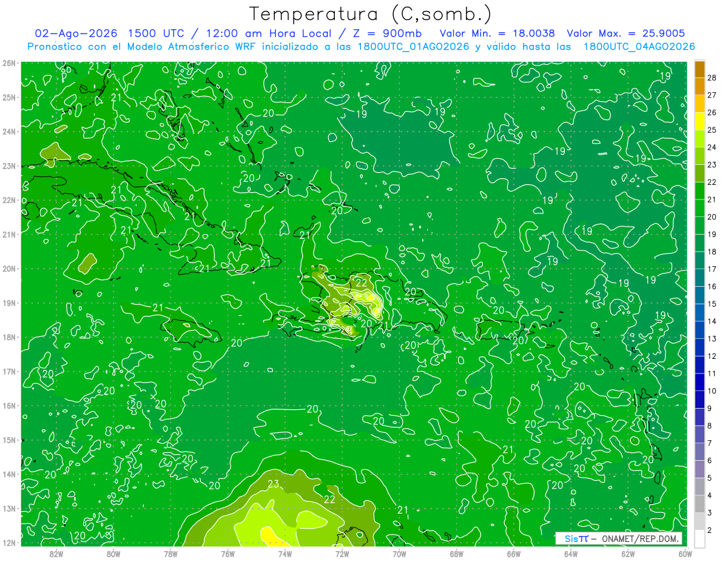
Task: Click the 64W longitude axis label
Action: 571,553
